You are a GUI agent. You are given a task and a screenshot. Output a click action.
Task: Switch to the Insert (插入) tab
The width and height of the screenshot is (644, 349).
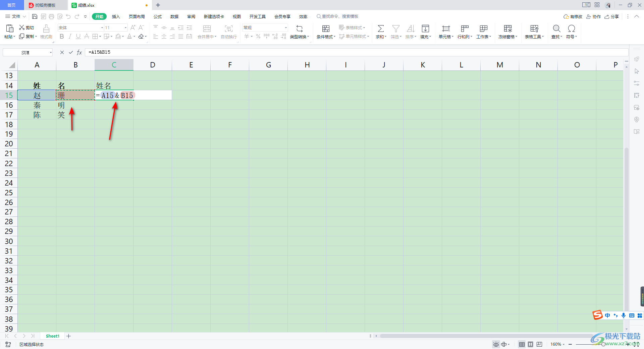point(116,16)
